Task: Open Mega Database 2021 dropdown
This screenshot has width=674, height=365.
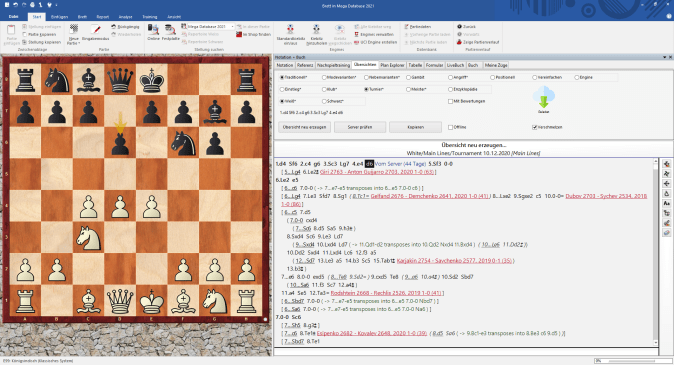Action: pyautogui.click(x=233, y=27)
